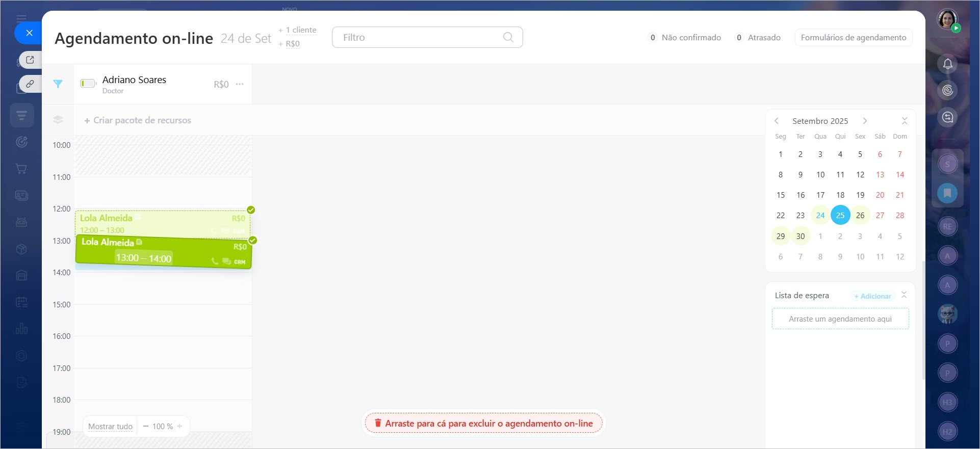Go to previous month in the calendar
980x449 pixels.
[777, 121]
